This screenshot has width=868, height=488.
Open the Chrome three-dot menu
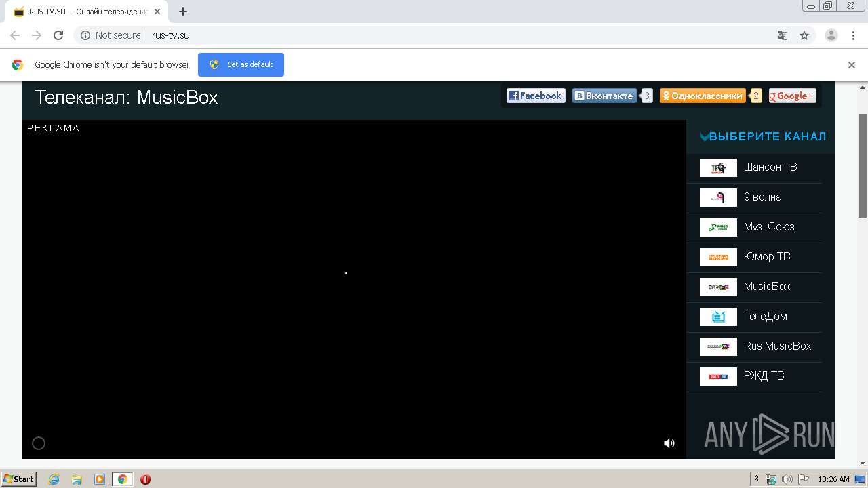click(x=854, y=35)
